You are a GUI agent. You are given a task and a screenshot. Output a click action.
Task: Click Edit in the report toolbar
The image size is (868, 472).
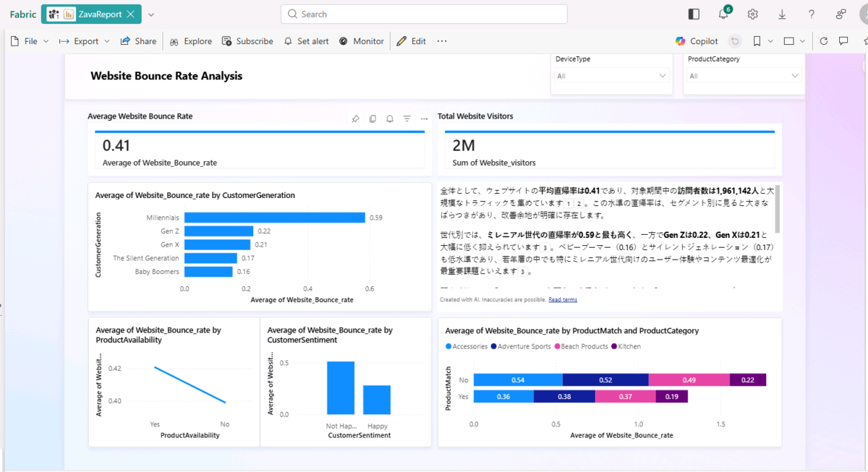coord(412,41)
